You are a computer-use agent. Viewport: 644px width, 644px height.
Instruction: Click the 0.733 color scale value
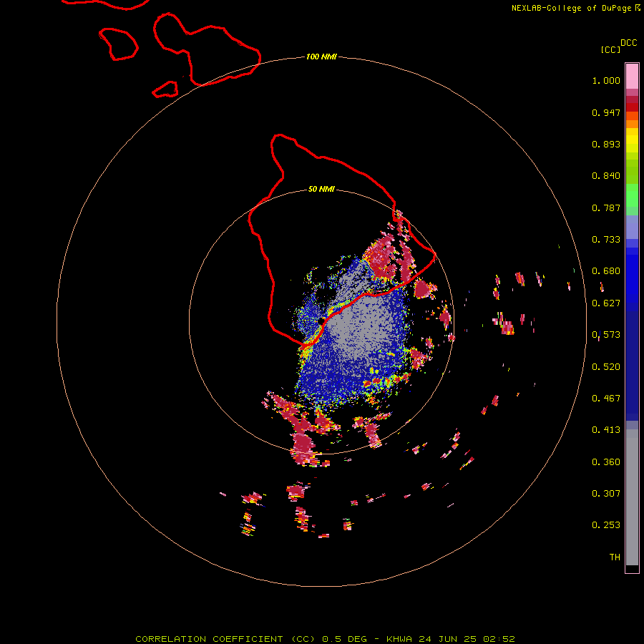click(606, 240)
